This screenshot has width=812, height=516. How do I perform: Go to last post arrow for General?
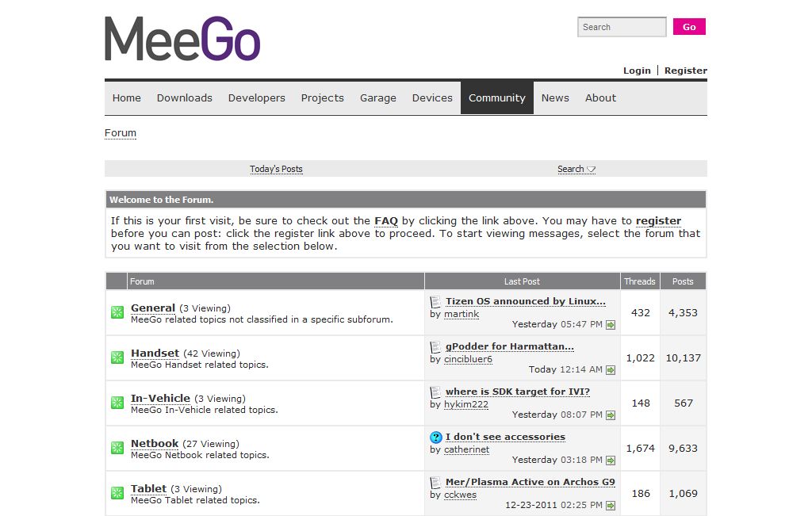point(611,324)
